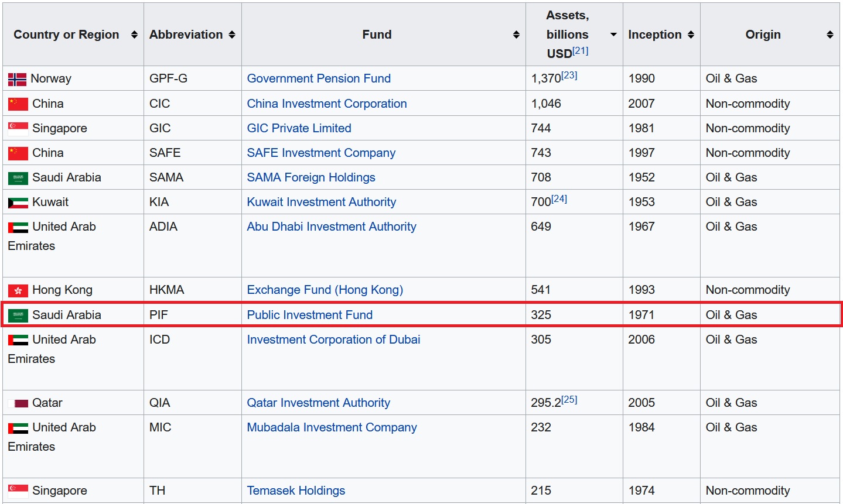The image size is (843, 504).
Task: Click China flag in SAFE row
Action: (x=18, y=153)
